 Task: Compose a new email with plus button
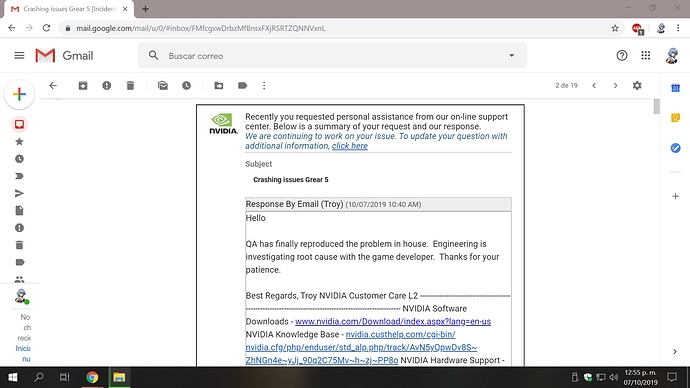pyautogui.click(x=19, y=94)
